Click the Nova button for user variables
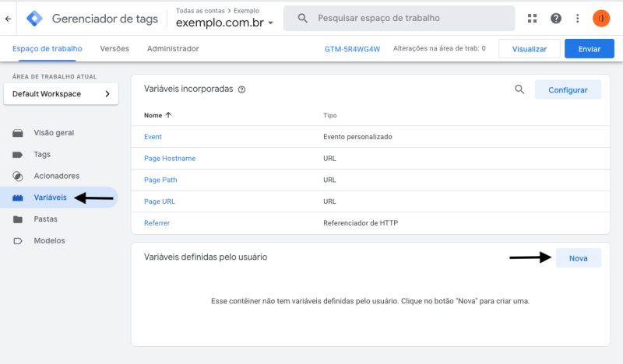 coord(579,257)
